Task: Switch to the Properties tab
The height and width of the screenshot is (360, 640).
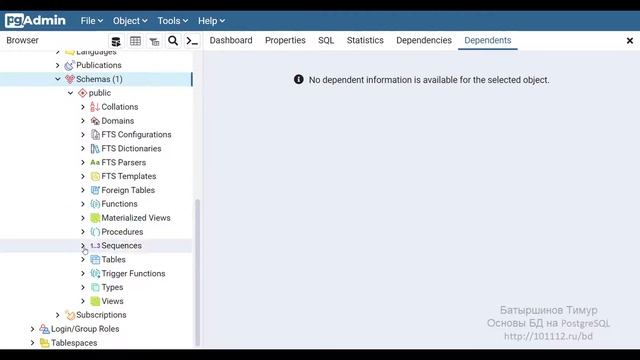Action: pos(285,40)
